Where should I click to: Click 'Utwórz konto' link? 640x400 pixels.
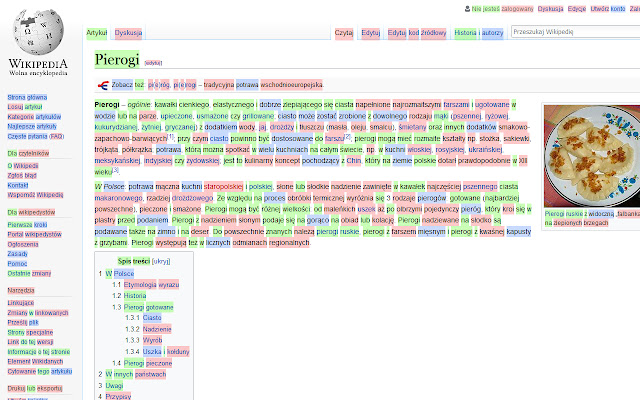(x=608, y=9)
